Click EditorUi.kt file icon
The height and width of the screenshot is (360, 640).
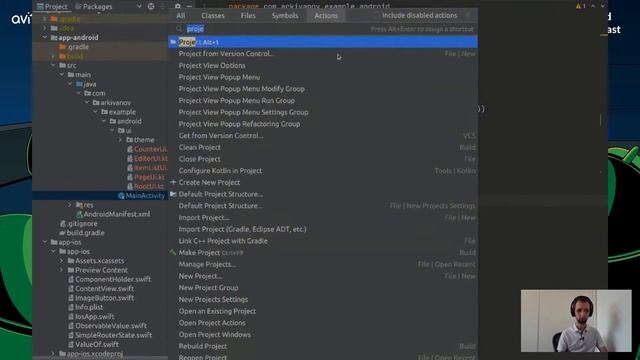(x=130, y=158)
